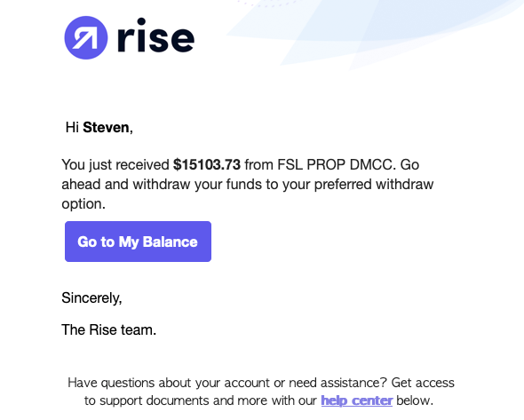This screenshot has height=420, width=524.
Task: Click the "Sincerely," closing line
Action: coord(91,298)
